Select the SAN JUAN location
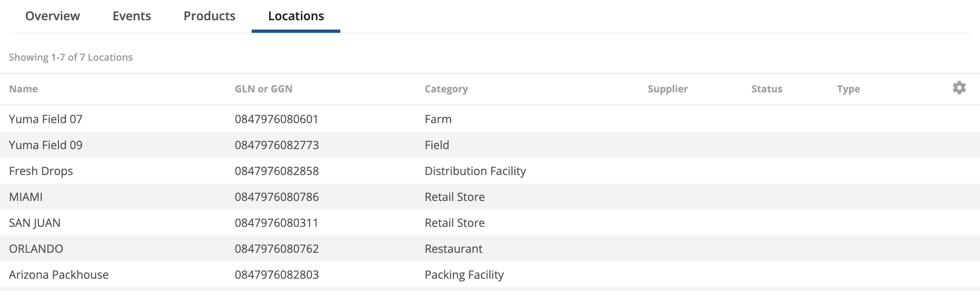 tap(490, 222)
